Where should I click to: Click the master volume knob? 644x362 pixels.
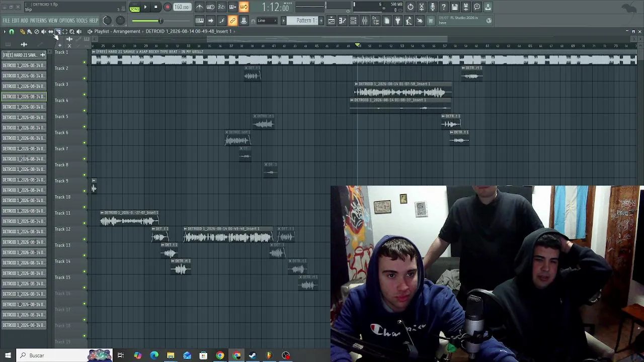pyautogui.click(x=107, y=21)
